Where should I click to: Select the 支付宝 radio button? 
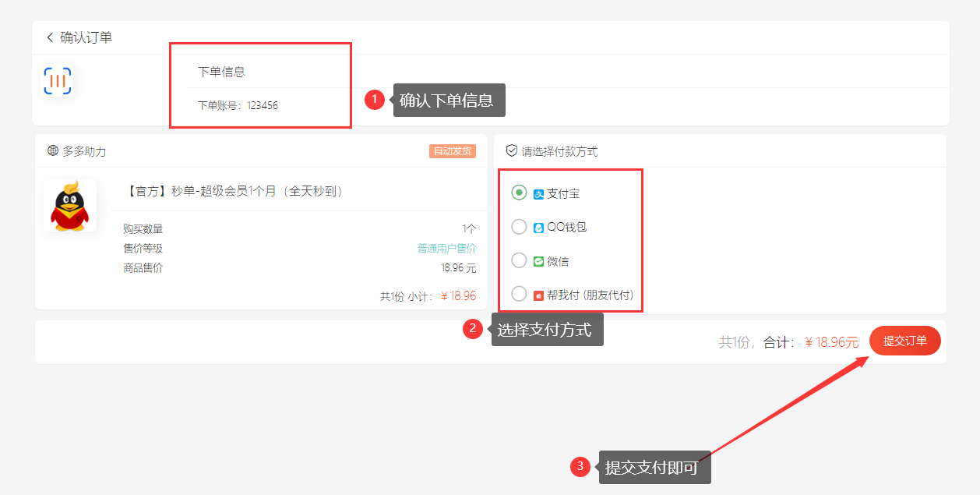pyautogui.click(x=519, y=193)
